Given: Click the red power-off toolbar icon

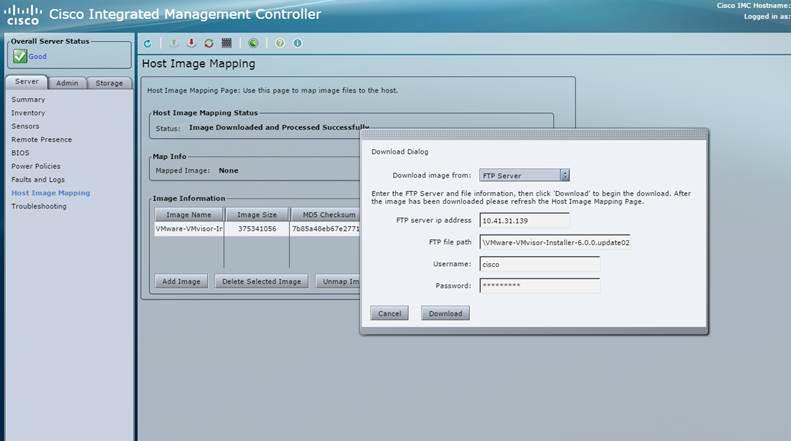Looking at the screenshot, I should point(191,43).
